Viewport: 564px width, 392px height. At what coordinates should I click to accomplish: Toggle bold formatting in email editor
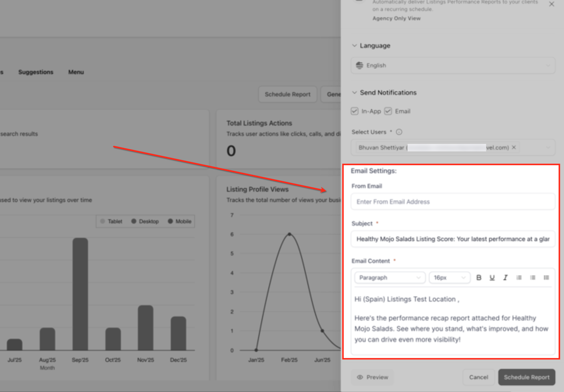pyautogui.click(x=479, y=277)
